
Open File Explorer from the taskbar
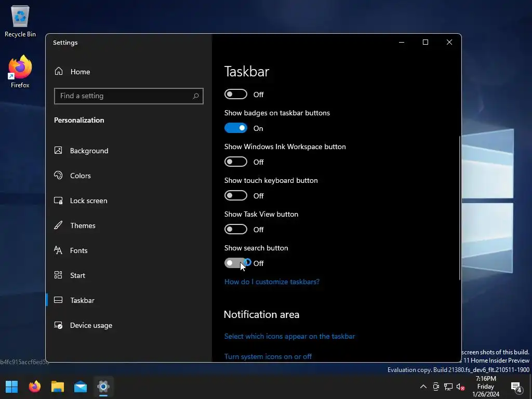pyautogui.click(x=57, y=387)
